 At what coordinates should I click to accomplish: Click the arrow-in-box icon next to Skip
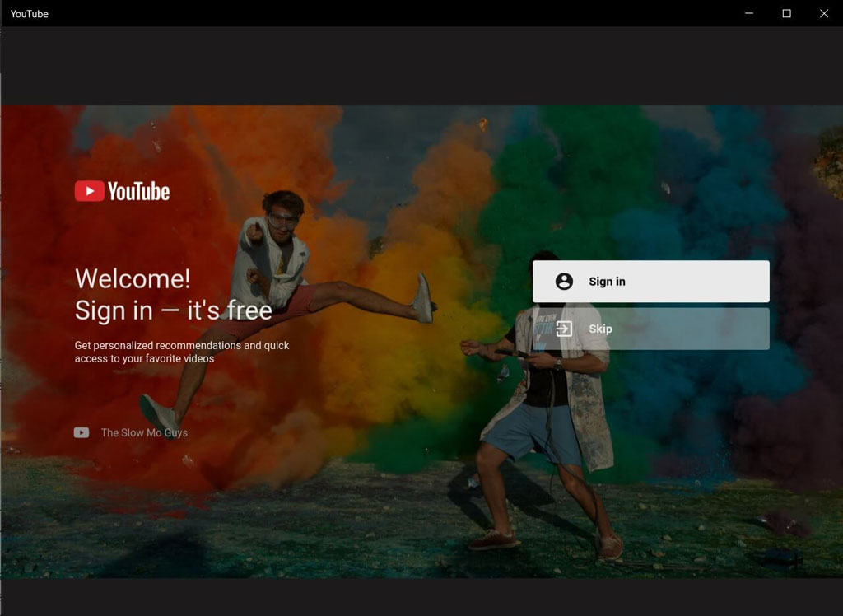(x=564, y=329)
